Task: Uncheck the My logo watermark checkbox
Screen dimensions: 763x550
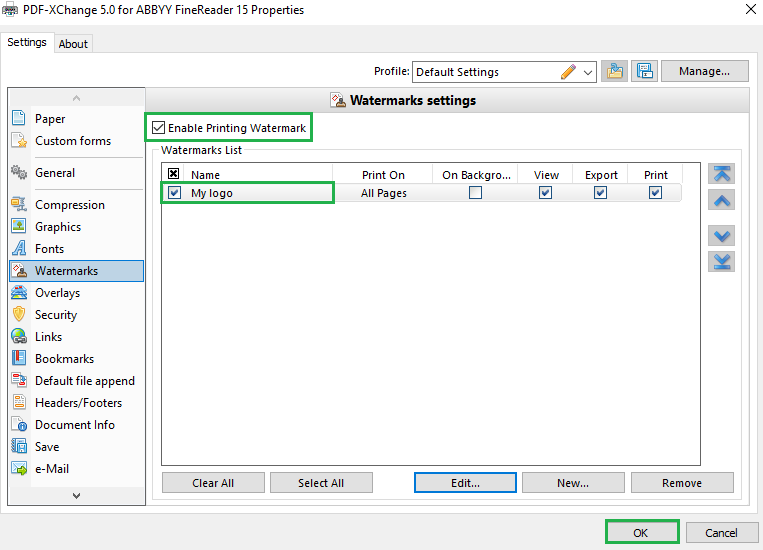Action: coord(174,193)
